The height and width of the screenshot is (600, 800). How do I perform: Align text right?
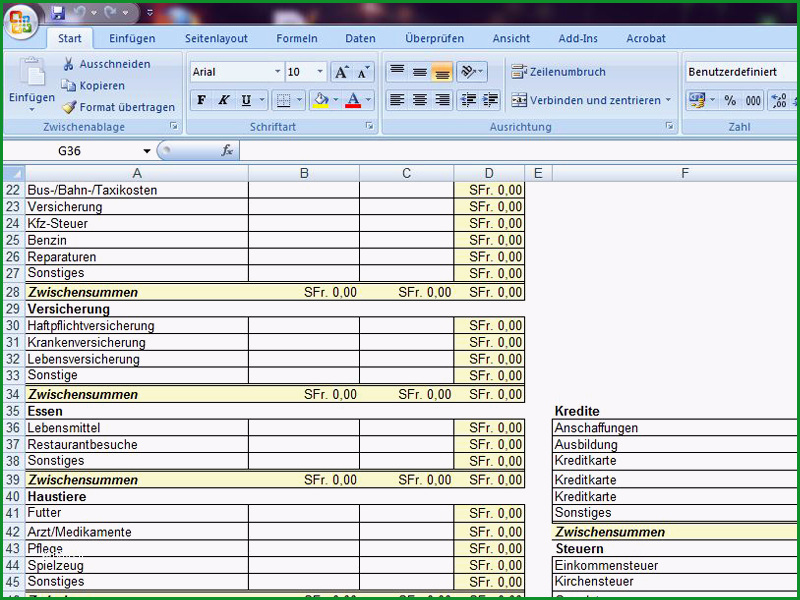[x=442, y=100]
